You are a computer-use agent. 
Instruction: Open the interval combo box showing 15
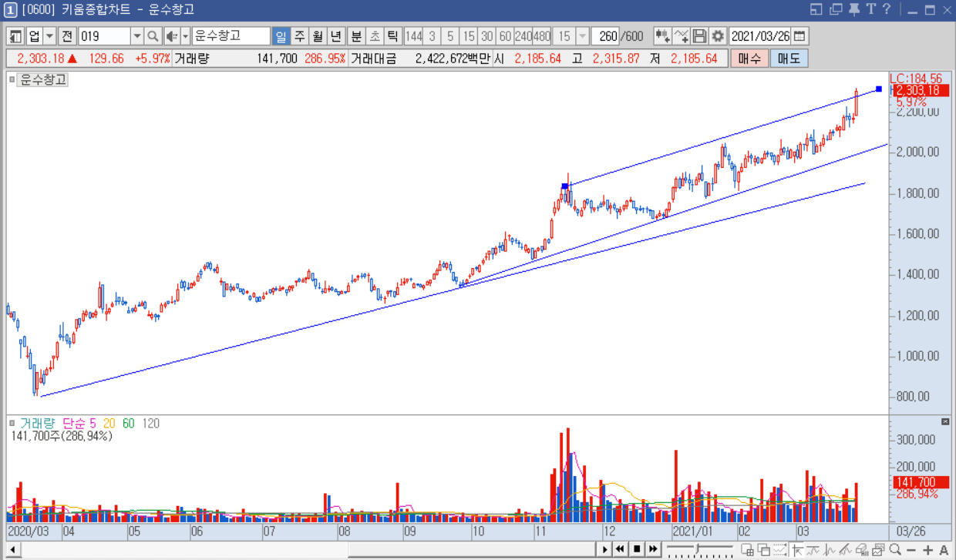point(571,36)
